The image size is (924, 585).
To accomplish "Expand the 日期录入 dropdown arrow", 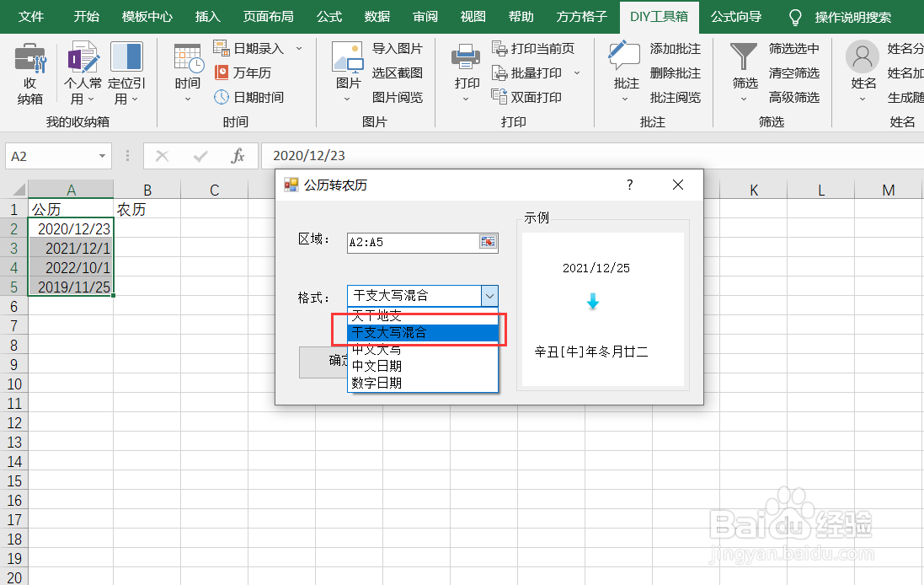I will tap(299, 48).
